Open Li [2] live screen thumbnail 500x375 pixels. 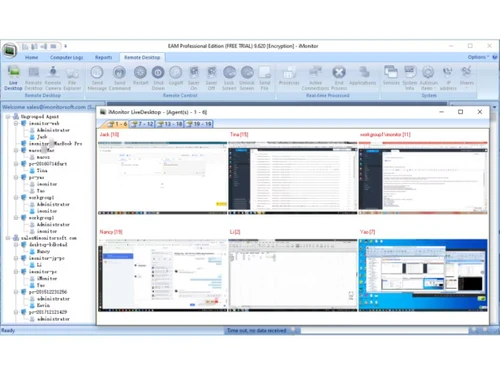293,275
